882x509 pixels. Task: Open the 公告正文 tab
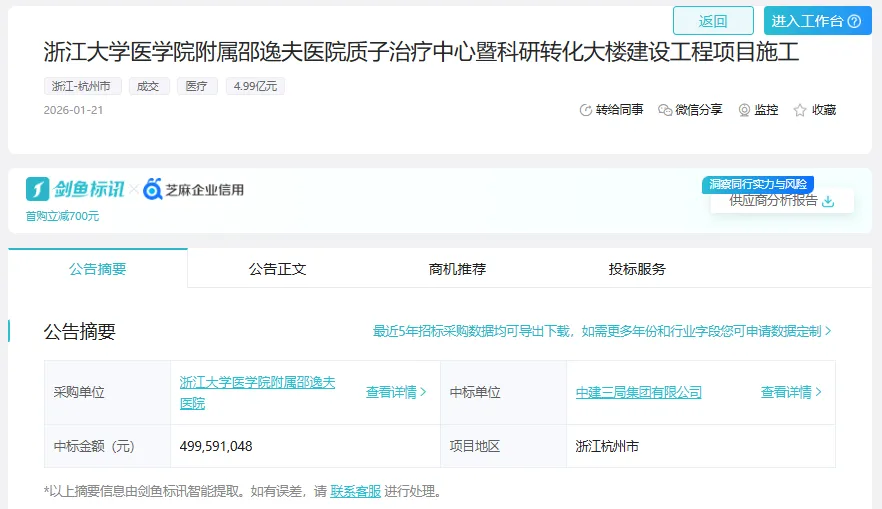coord(277,269)
